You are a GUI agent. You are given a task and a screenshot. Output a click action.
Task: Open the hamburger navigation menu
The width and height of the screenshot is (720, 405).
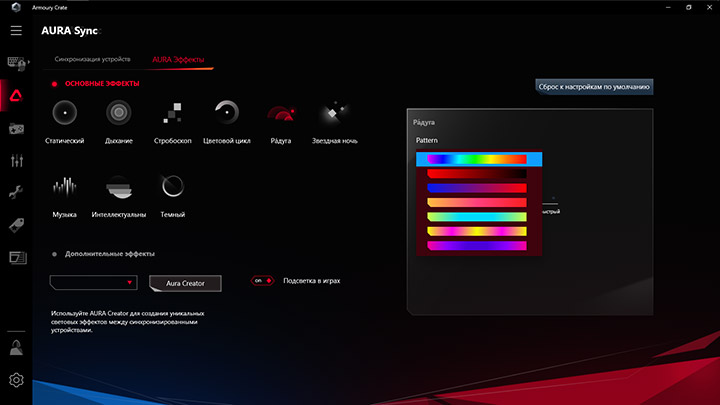tap(16, 30)
